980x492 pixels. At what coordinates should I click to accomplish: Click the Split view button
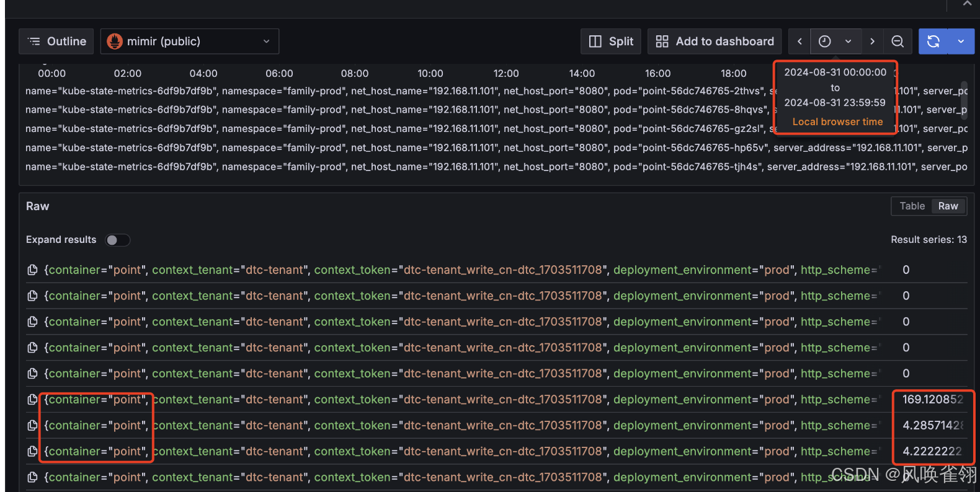point(611,42)
